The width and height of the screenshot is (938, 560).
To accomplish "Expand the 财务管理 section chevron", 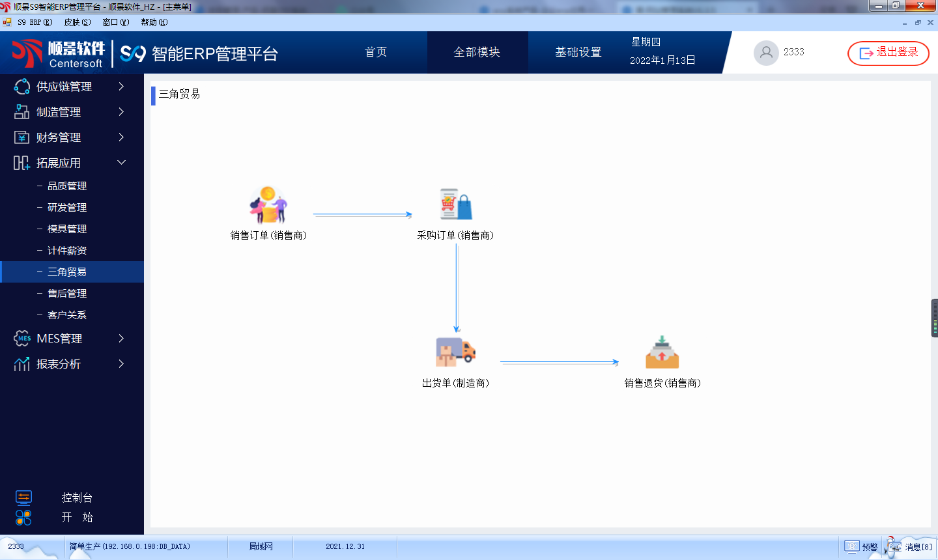I will tap(121, 137).
